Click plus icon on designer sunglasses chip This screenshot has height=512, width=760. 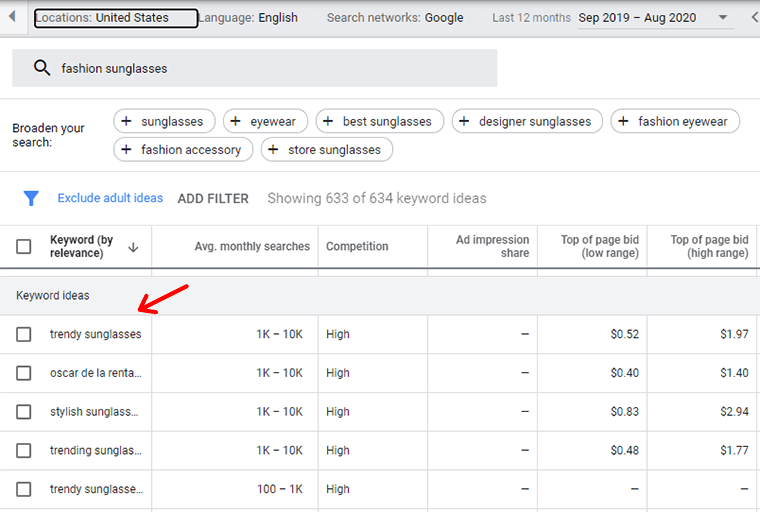464,121
